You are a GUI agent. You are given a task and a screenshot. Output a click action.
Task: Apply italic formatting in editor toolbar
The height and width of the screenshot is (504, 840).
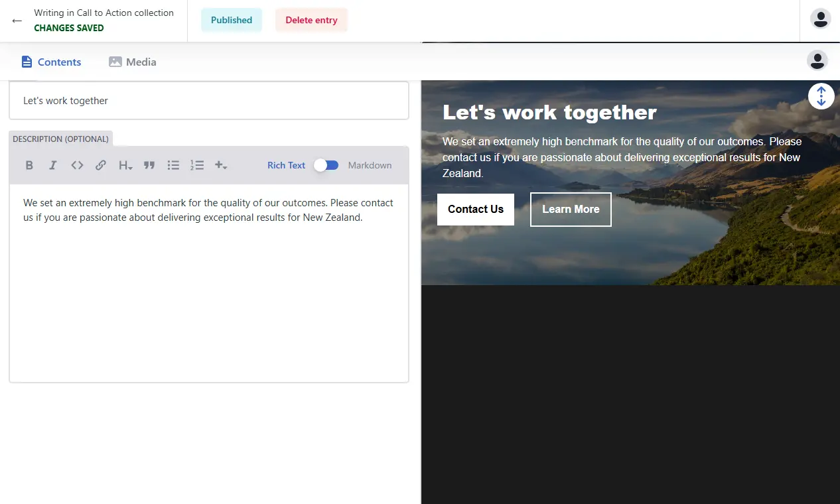coord(53,165)
